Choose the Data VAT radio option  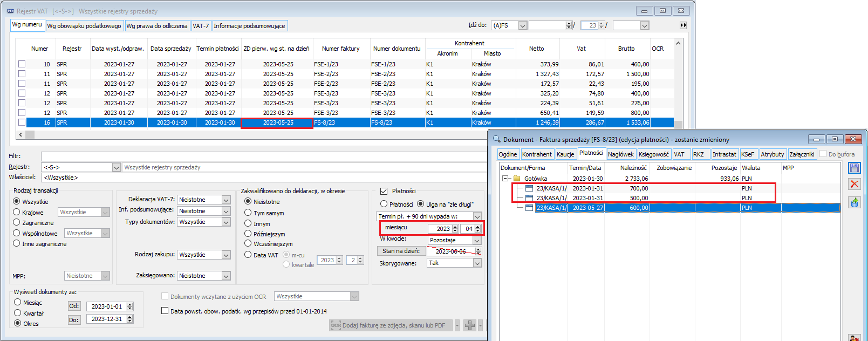[248, 255]
